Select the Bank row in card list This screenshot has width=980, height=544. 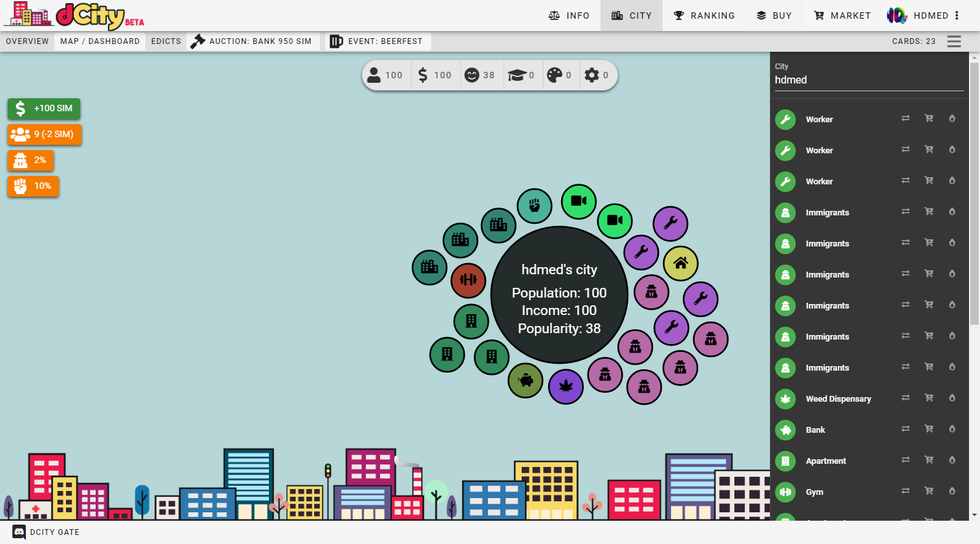coord(869,430)
